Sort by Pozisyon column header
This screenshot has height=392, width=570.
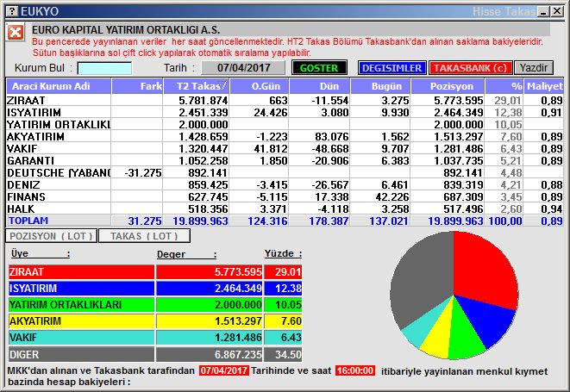pos(448,86)
